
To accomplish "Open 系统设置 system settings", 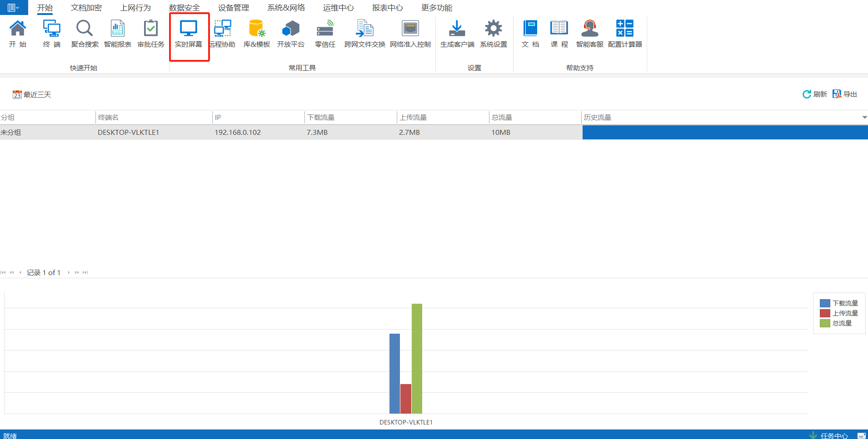I will (493, 34).
